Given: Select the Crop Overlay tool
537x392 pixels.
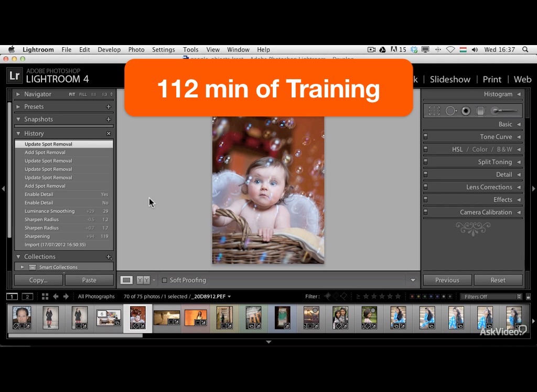Looking at the screenshot, I should click(434, 111).
